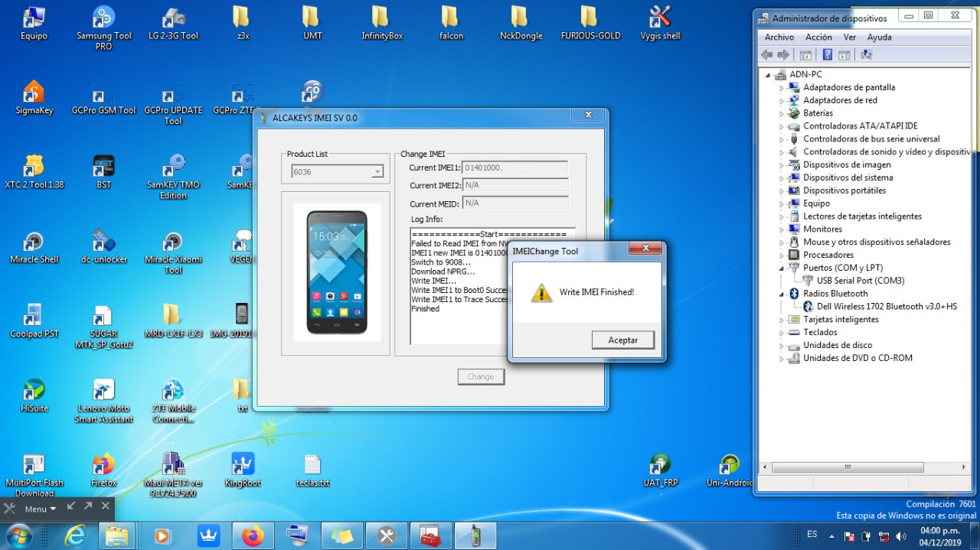Open the Equipo desktop icon
Viewport: 980px width, 550px height.
pos(34,23)
